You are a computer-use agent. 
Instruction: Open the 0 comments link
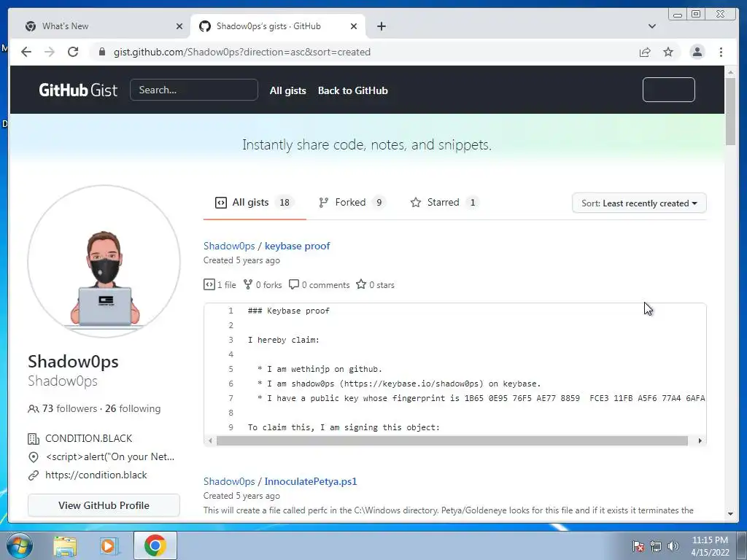click(x=320, y=285)
